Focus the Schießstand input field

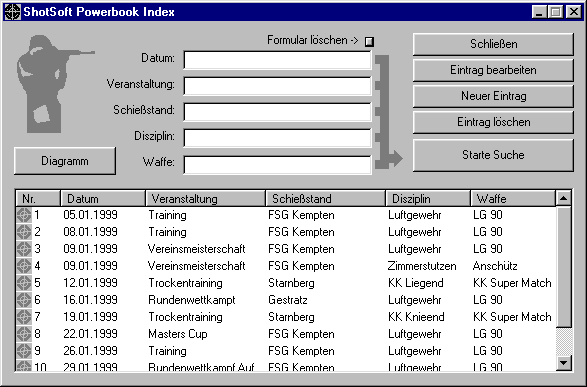pyautogui.click(x=277, y=112)
